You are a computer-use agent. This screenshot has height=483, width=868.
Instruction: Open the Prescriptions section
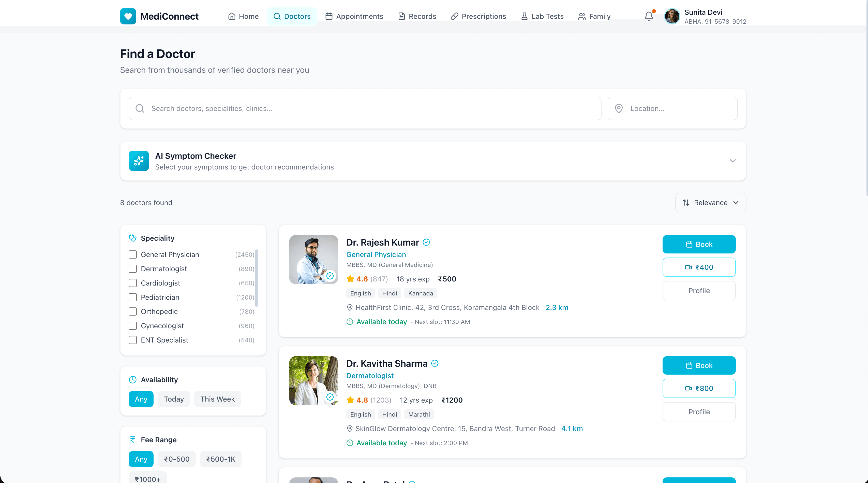click(x=478, y=16)
